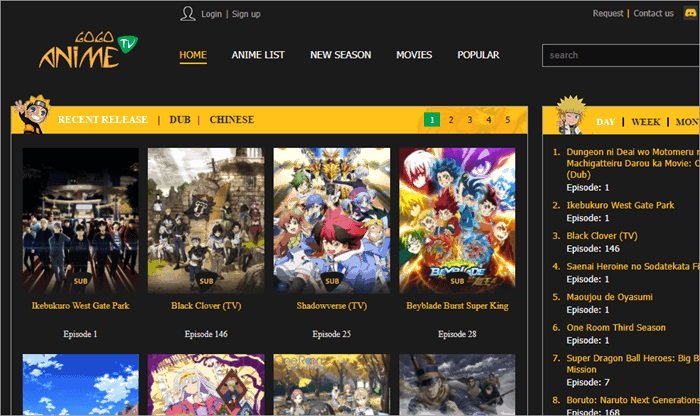The image size is (700, 416).
Task: Open Boruto: Naruto Next Generations in the ranking list
Action: pyautogui.click(x=633, y=400)
